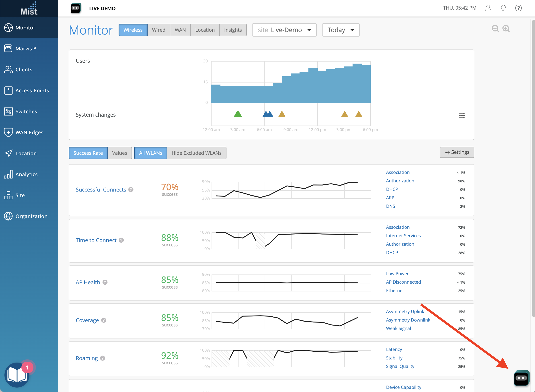
Task: Expand the site Live-Demo dropdown
Action: click(284, 30)
